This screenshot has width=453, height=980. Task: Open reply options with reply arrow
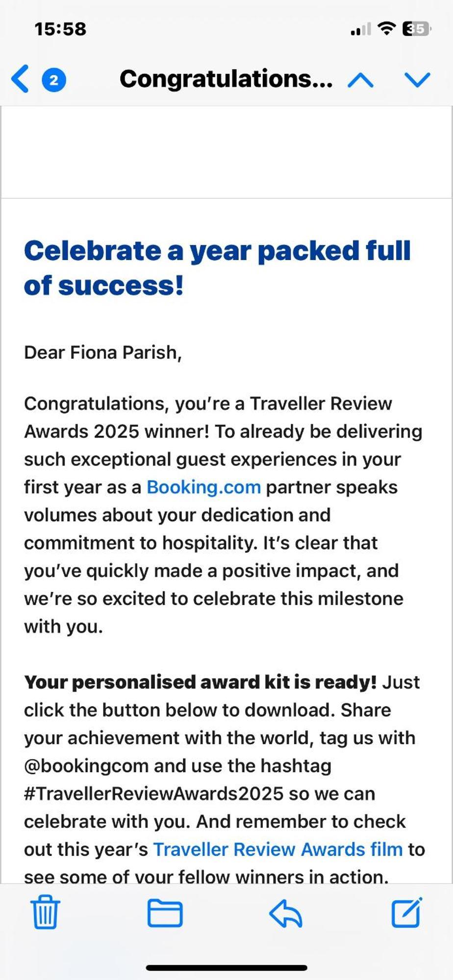tap(286, 913)
